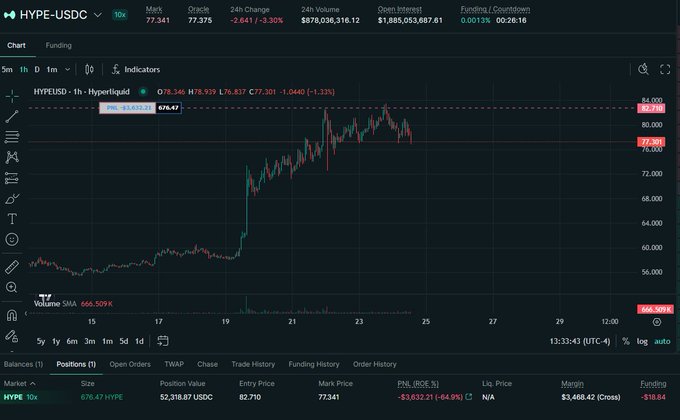Click the PNL (ROE %) column header
The height and width of the screenshot is (420, 680).
pos(418,384)
